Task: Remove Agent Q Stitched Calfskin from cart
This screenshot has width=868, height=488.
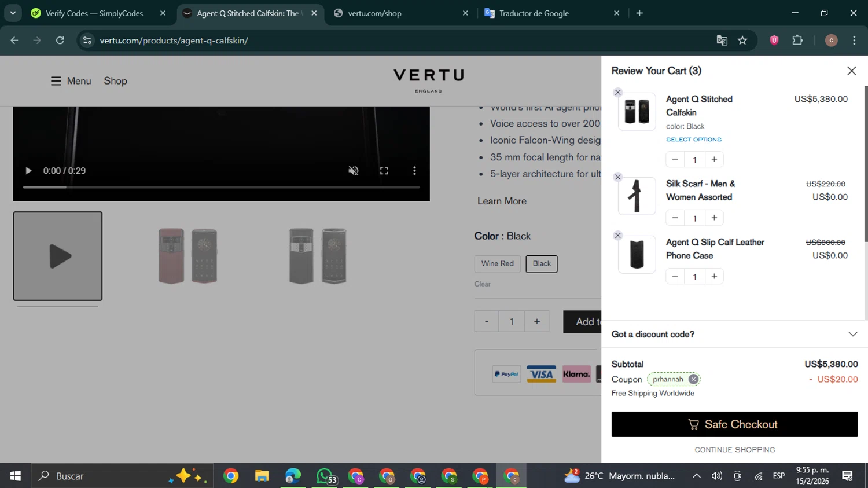Action: pos(618,93)
